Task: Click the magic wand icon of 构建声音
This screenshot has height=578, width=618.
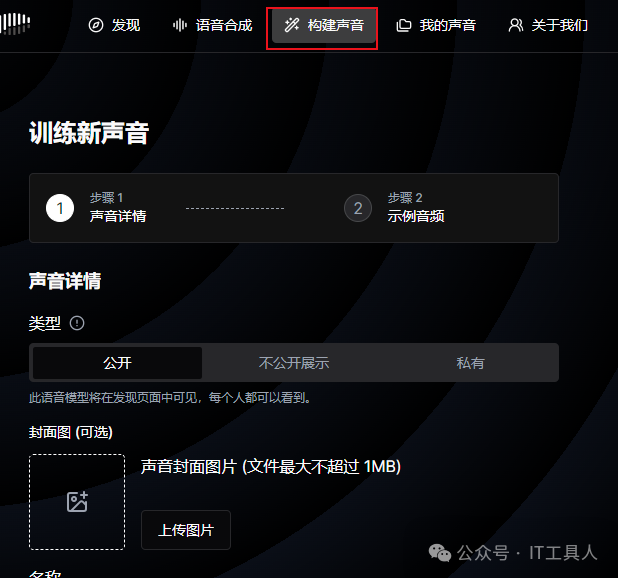Action: point(292,25)
